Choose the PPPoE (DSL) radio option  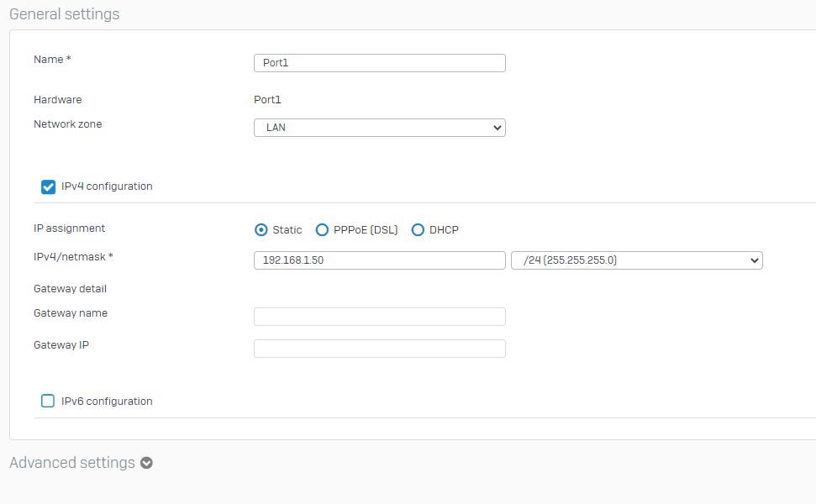(322, 230)
